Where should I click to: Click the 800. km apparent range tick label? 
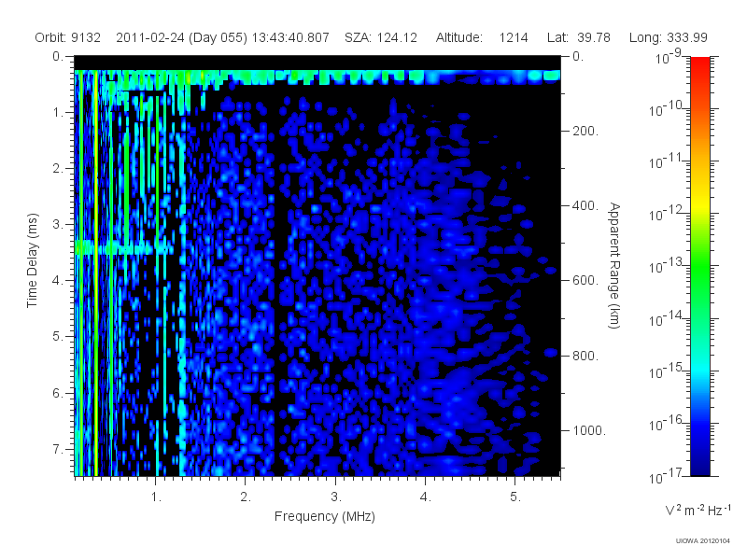coord(585,356)
